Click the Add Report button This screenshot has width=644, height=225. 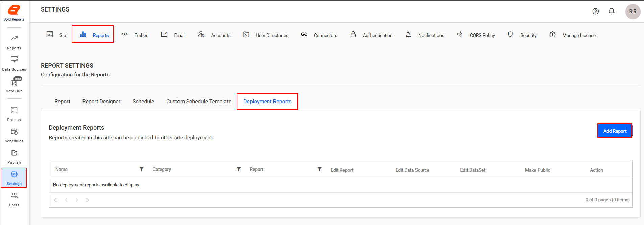(615, 131)
